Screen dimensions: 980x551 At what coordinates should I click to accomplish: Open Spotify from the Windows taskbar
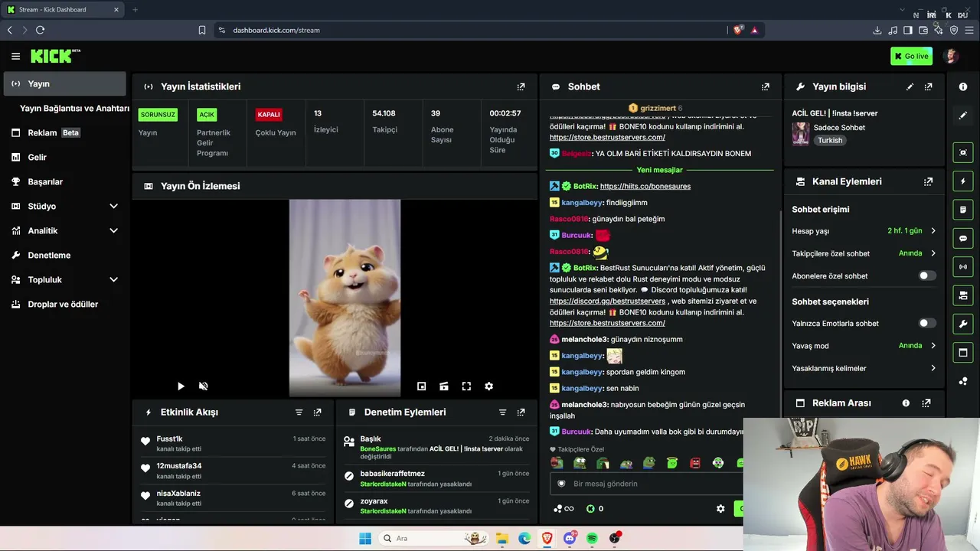pyautogui.click(x=592, y=538)
